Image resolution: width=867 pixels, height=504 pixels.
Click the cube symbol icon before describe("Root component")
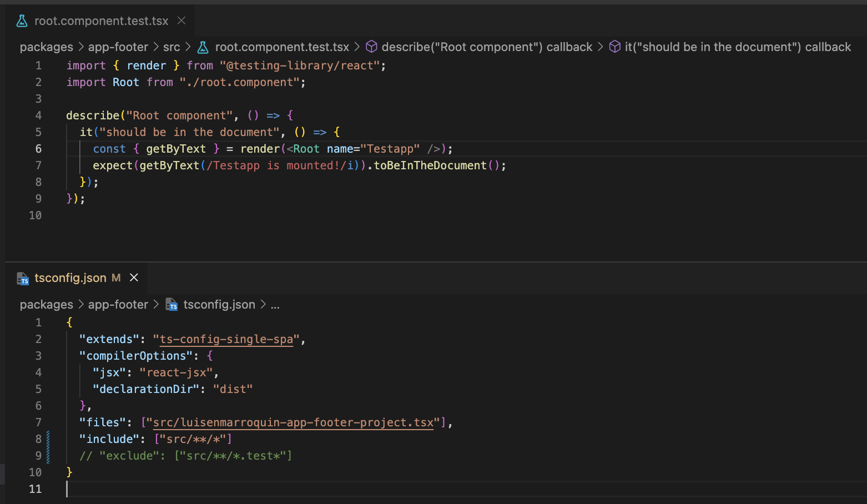tap(371, 47)
